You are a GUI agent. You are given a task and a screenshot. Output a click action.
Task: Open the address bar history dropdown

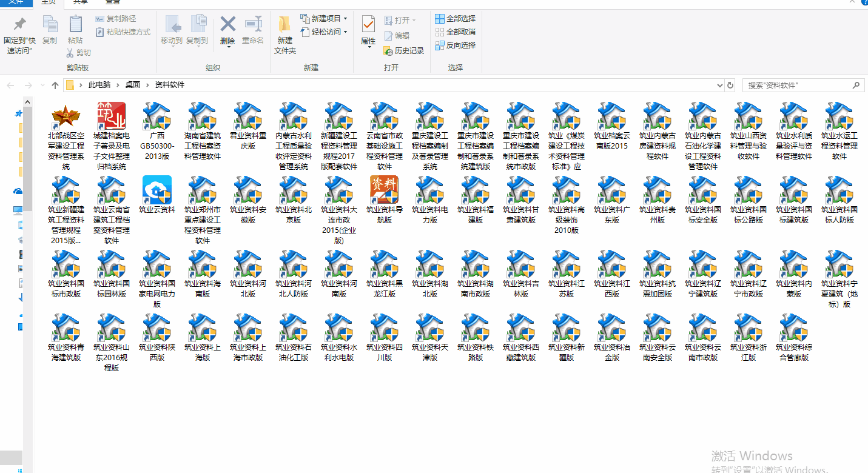click(719, 86)
